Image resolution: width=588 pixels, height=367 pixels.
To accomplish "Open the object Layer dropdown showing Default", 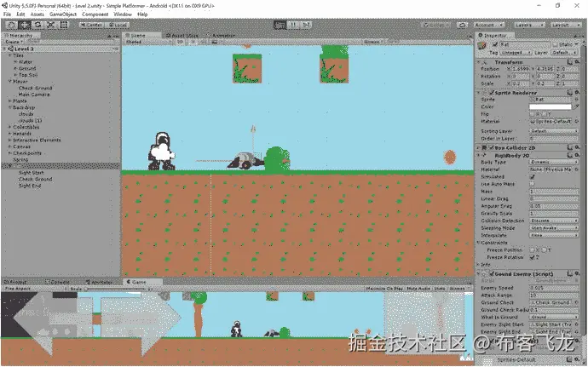I will pyautogui.click(x=564, y=53).
